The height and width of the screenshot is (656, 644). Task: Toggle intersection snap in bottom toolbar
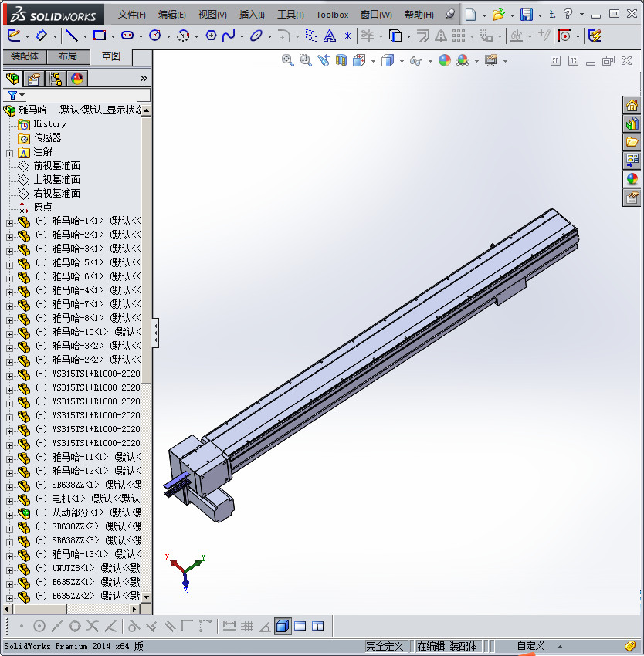click(92, 626)
